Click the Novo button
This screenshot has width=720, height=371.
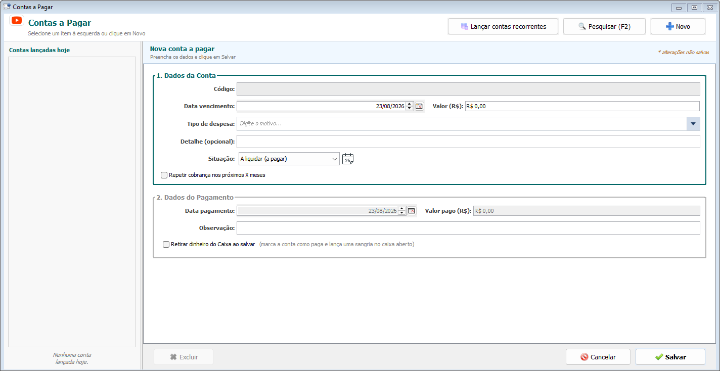tap(678, 27)
